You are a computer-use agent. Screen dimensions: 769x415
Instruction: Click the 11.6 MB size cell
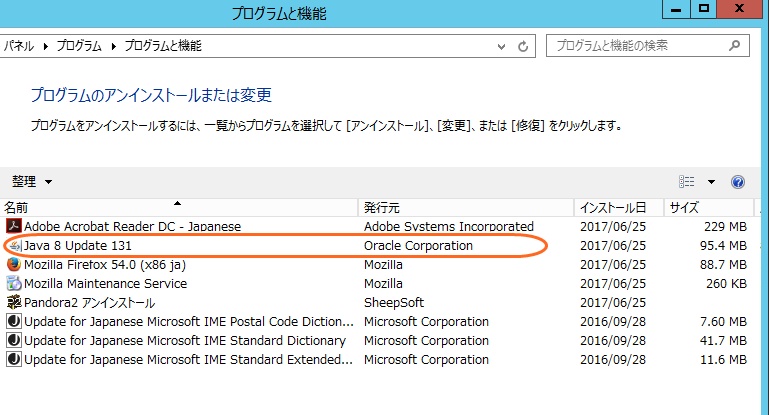(x=723, y=360)
